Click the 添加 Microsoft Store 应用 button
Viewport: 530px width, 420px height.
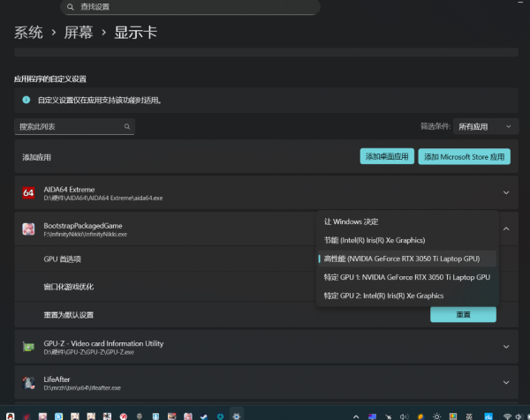click(464, 157)
